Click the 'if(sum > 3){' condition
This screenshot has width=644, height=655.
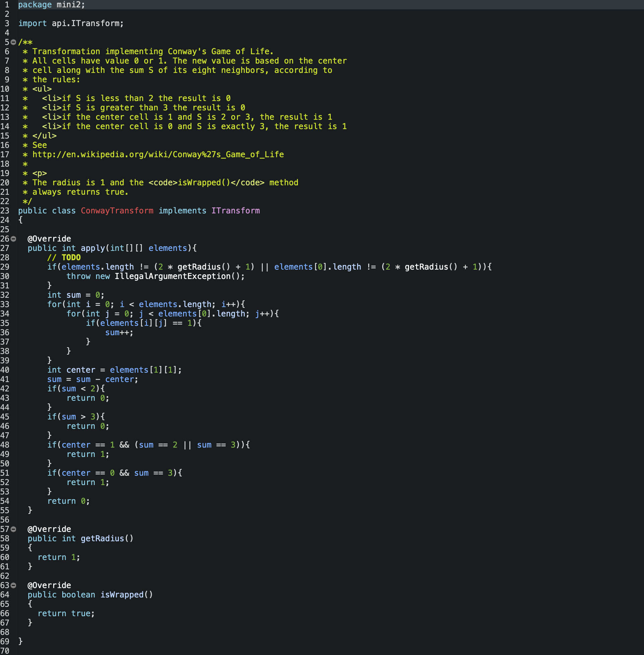pos(76,417)
